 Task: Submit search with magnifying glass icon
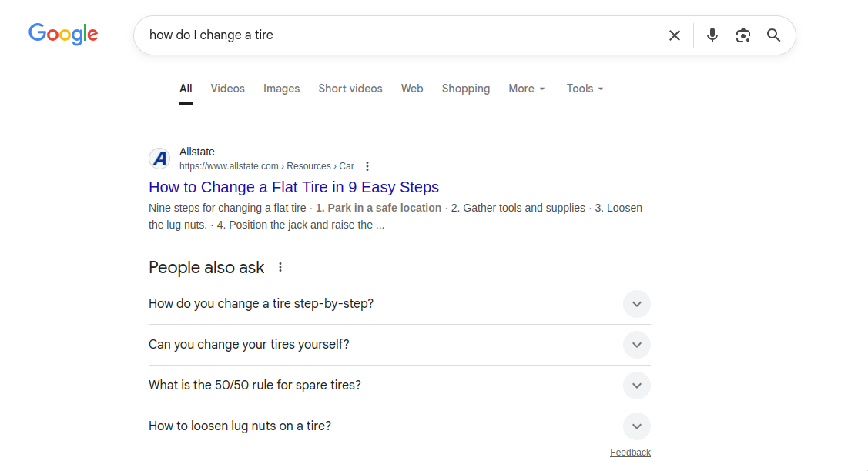click(773, 35)
